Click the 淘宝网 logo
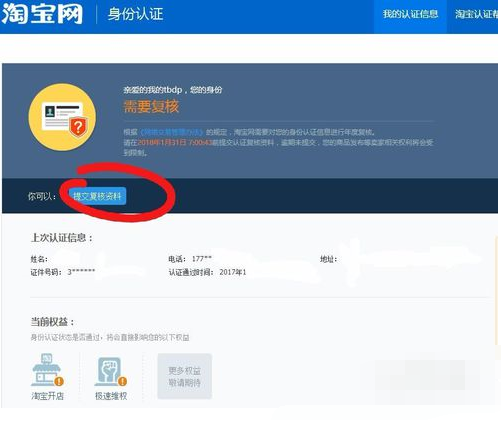 click(42, 14)
